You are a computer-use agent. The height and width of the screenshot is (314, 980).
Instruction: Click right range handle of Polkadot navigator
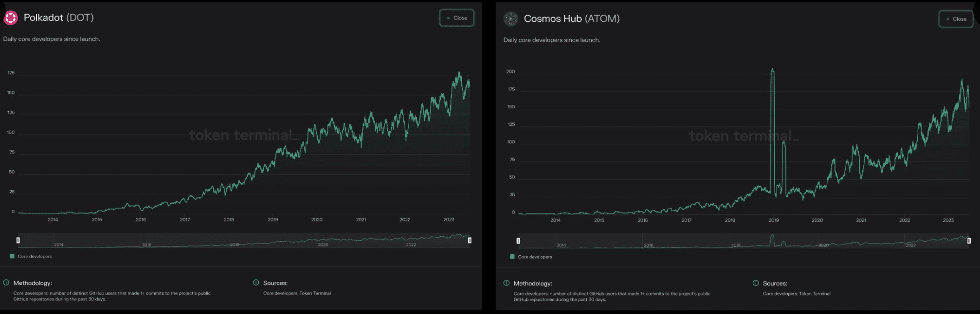(470, 240)
